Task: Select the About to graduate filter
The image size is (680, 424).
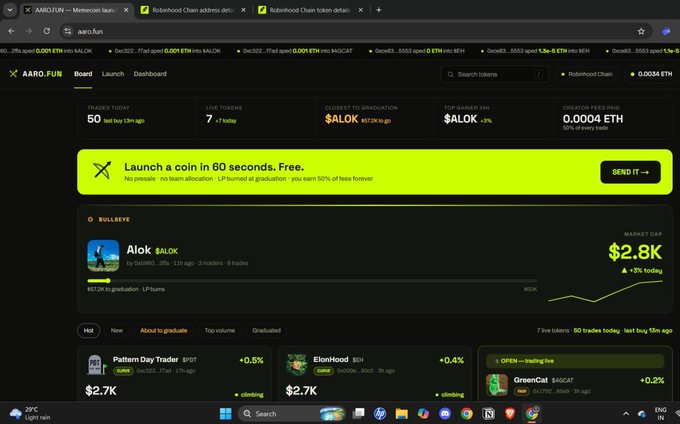Action: tap(163, 330)
